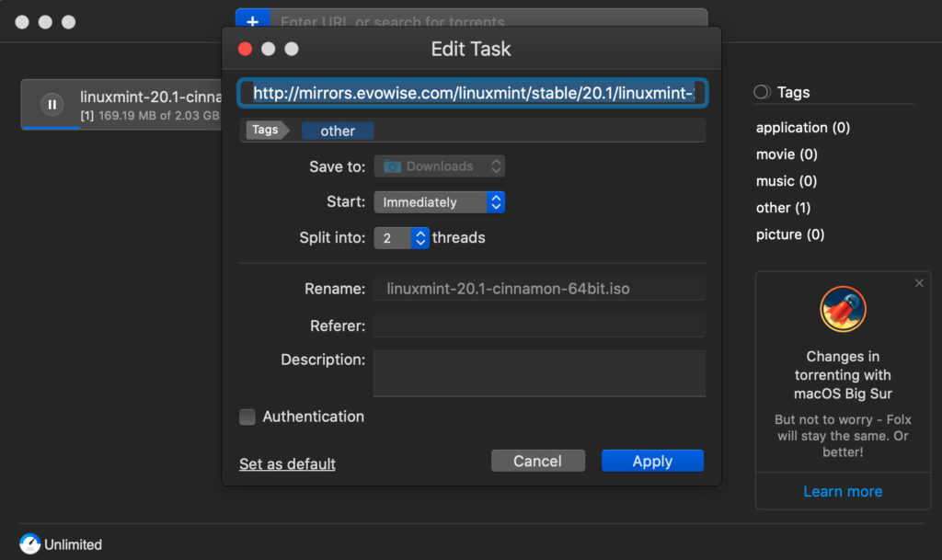Click the URL field showing mirrors.evowise.com

pos(471,92)
